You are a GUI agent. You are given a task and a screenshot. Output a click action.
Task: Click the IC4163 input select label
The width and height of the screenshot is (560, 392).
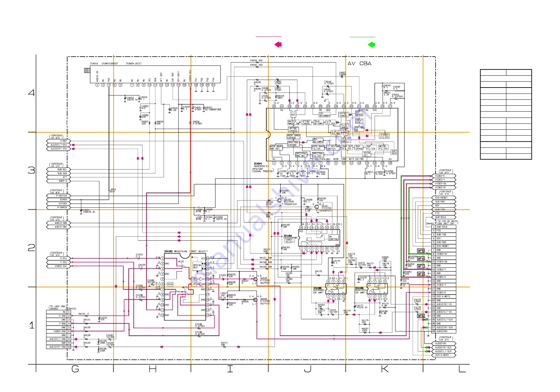[186, 251]
